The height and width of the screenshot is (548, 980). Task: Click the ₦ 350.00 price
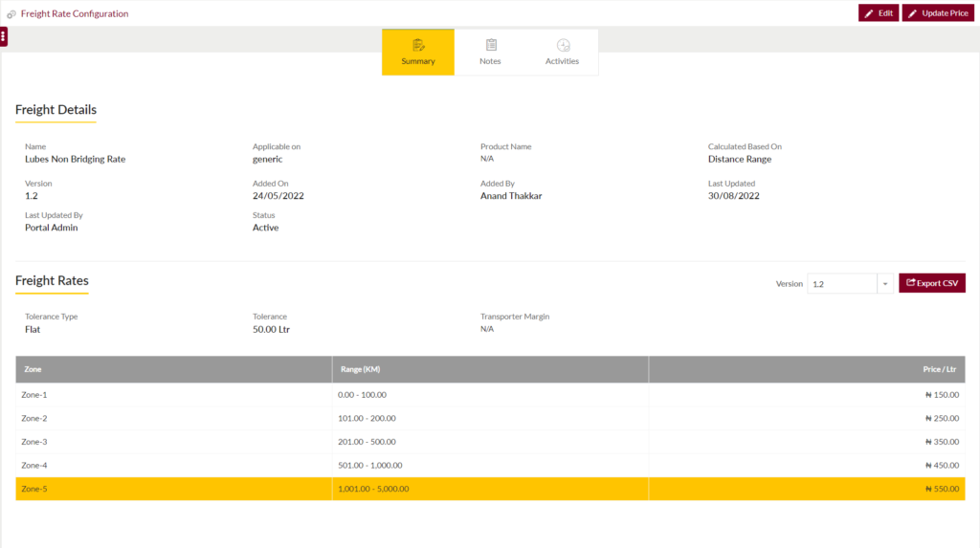(x=942, y=442)
